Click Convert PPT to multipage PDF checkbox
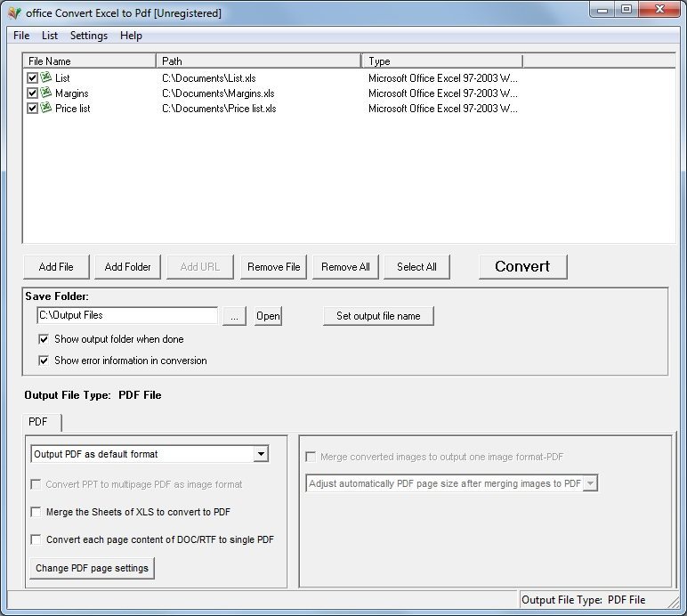Viewport: 687px width, 616px height. click(x=36, y=484)
